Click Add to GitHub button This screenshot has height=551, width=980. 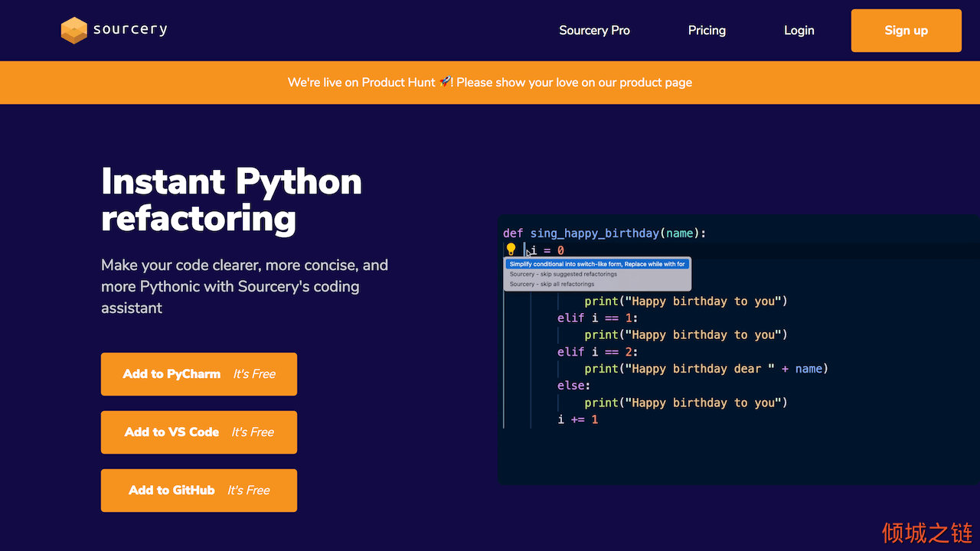(x=199, y=491)
